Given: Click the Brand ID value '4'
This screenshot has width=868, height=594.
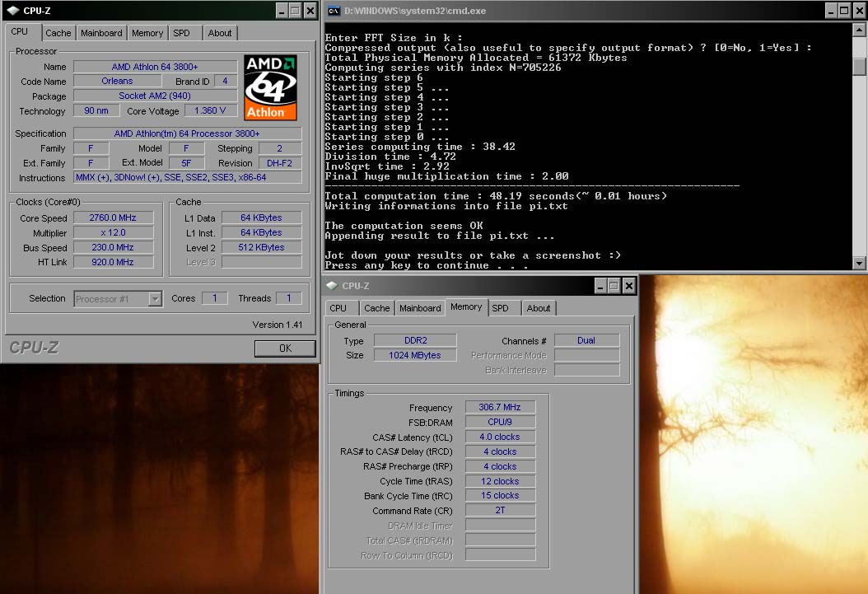Looking at the screenshot, I should pyautogui.click(x=226, y=81).
